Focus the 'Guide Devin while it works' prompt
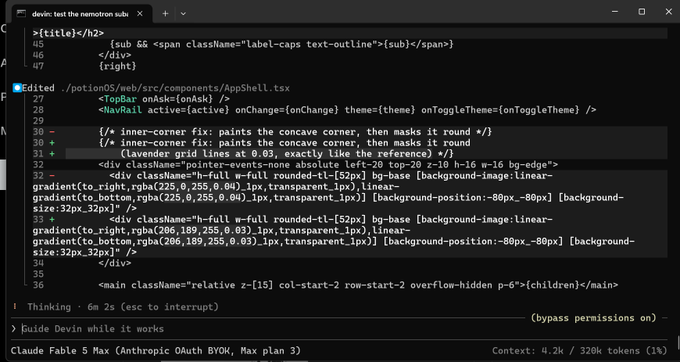 [93, 329]
